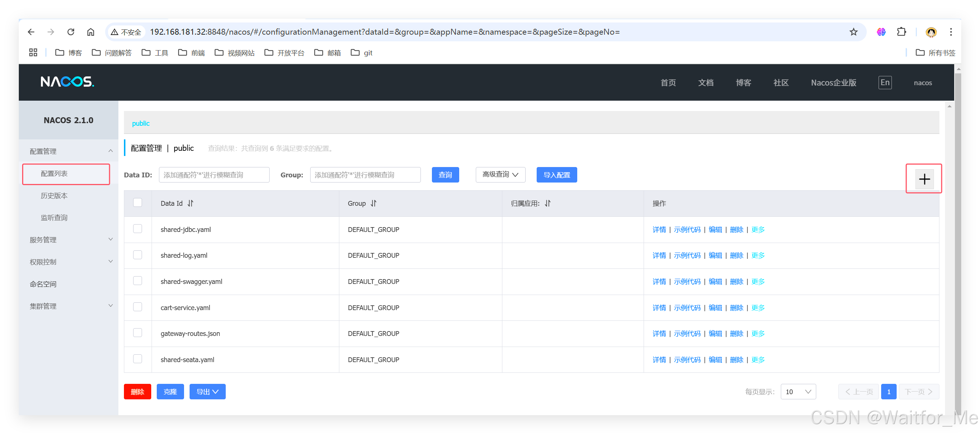980x434 pixels.
Task: Open the 高级查询 dropdown
Action: click(x=500, y=174)
